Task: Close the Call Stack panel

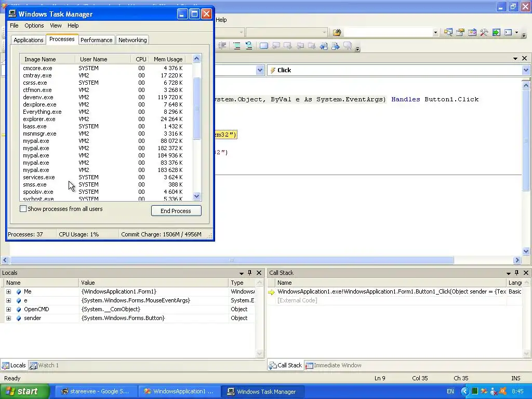Action: 526,273
